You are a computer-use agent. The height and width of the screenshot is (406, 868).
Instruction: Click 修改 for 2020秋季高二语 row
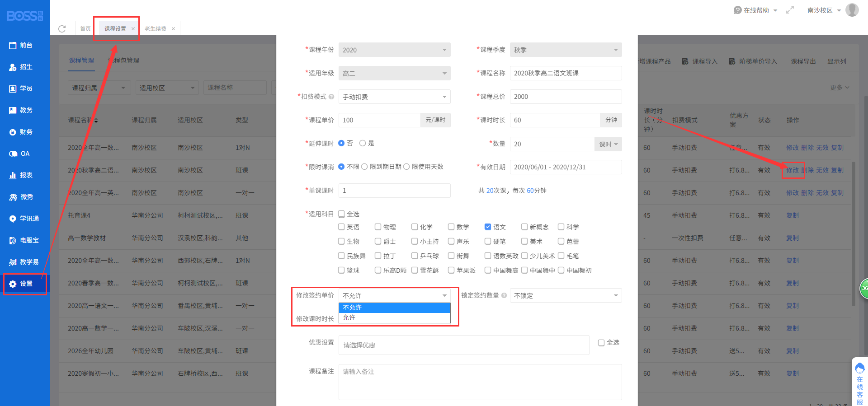point(793,170)
